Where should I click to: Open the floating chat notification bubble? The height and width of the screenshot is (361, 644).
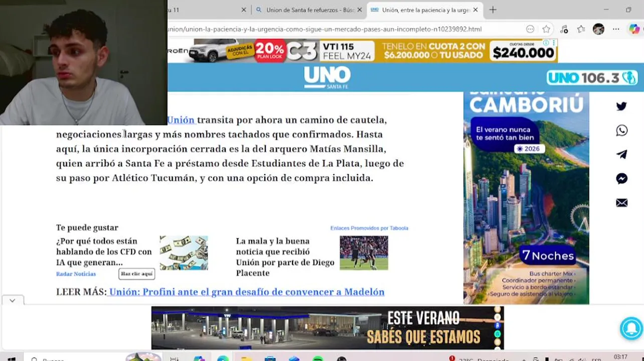[631, 328]
